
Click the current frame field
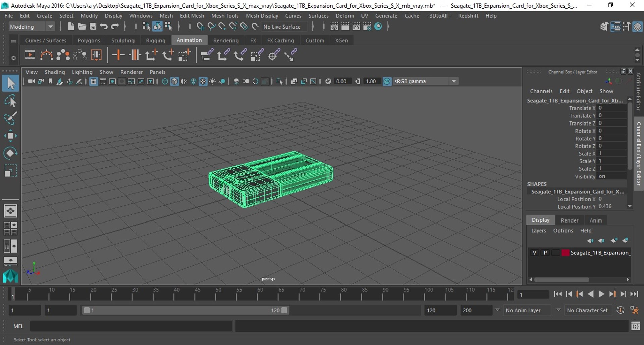point(533,295)
